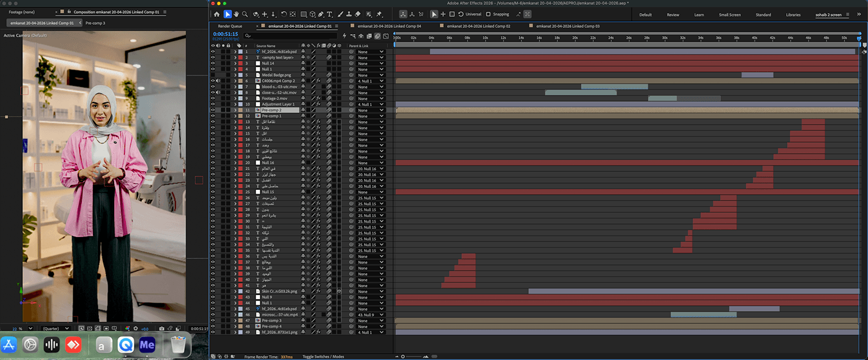This screenshot has width=868, height=360.
Task: Switch to Linked Comp 04 timeline tab
Action: coord(389,26)
